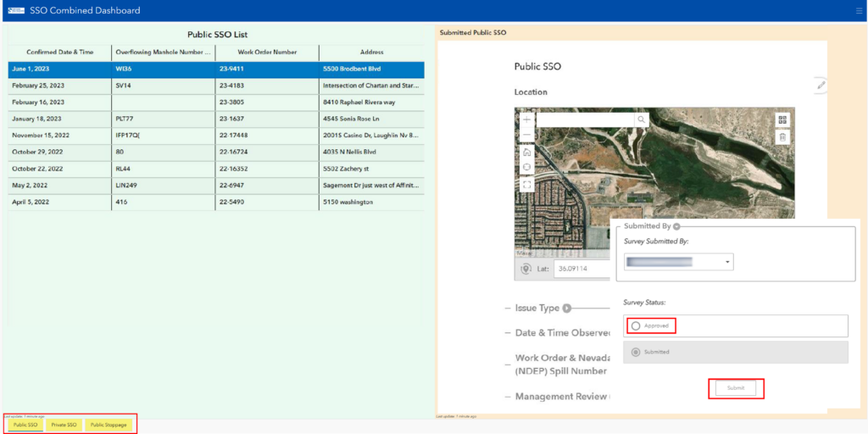Image resolution: width=868 pixels, height=434 pixels.
Task: Switch to the Private SSO tab
Action: (x=64, y=426)
